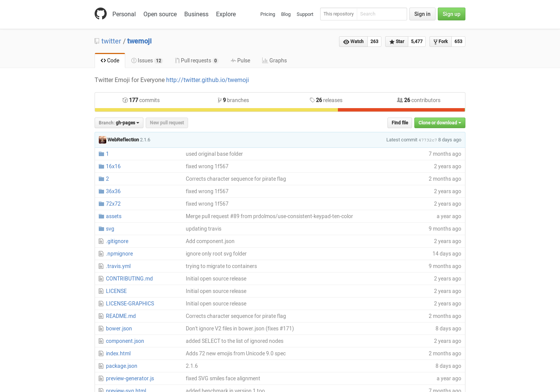
Task: Fork the twemoji repository
Action: (440, 42)
